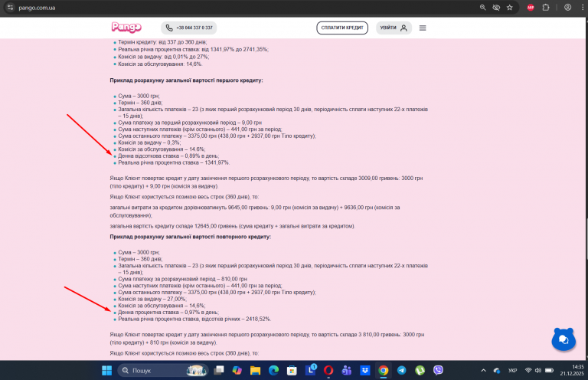588x380 pixels.
Task: Open Task View on the taskbar
Action: (x=219, y=371)
